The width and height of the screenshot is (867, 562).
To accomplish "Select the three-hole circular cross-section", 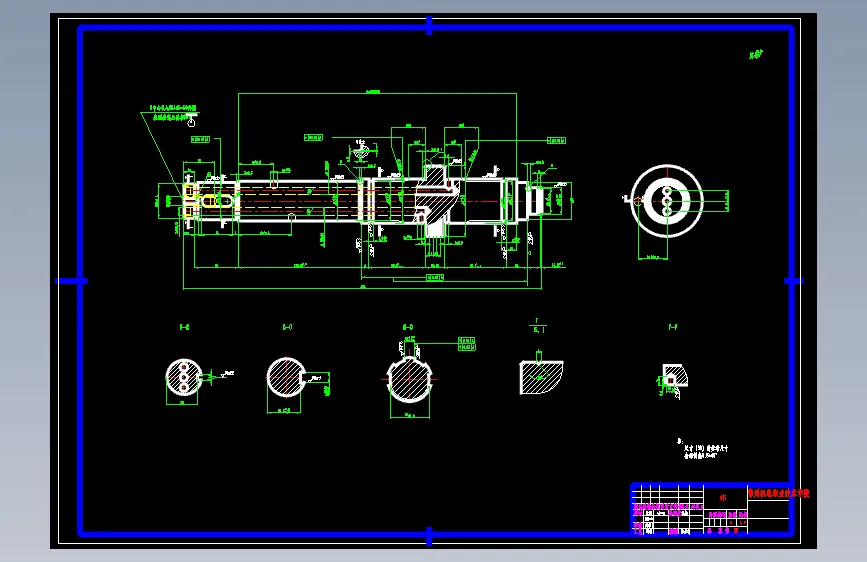I will [184, 377].
